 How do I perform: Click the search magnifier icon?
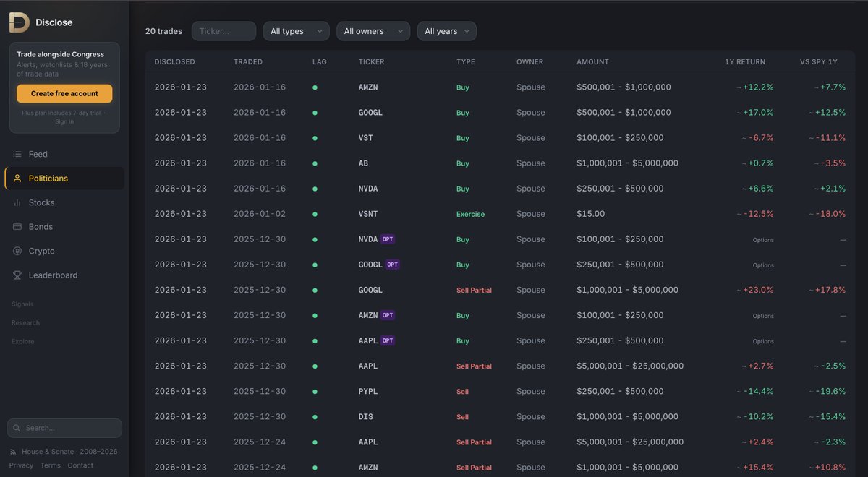[17, 428]
